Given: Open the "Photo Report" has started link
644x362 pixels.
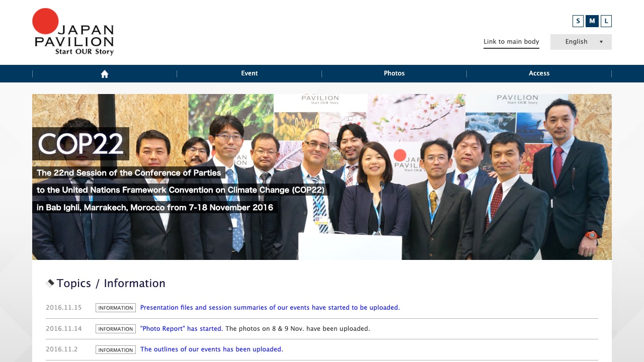Looking at the screenshot, I should pyautogui.click(x=181, y=329).
